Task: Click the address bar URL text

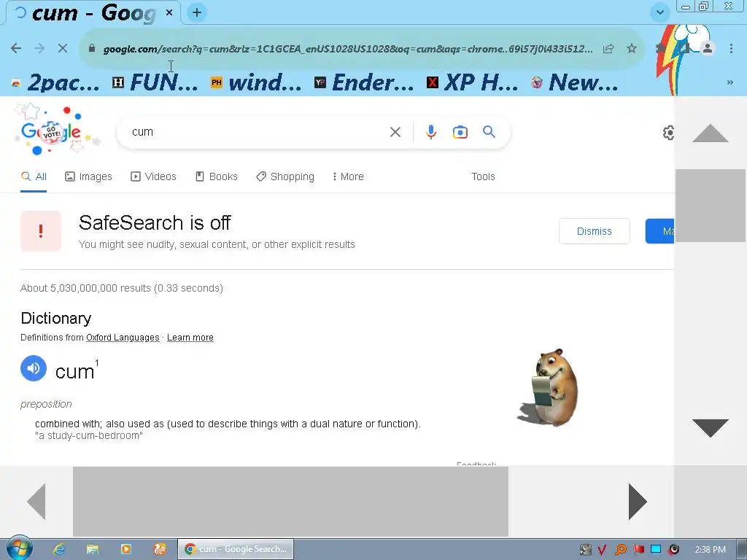Action: [348, 49]
